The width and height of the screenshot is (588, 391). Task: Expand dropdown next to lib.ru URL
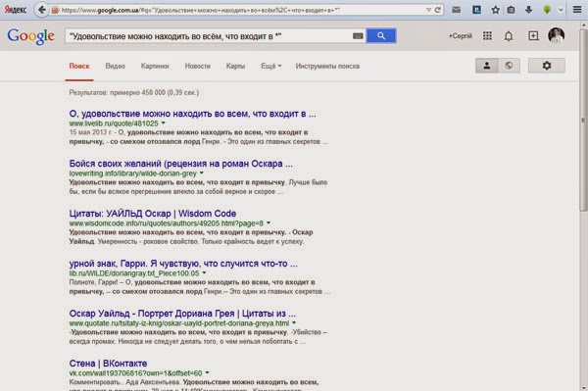(205, 272)
